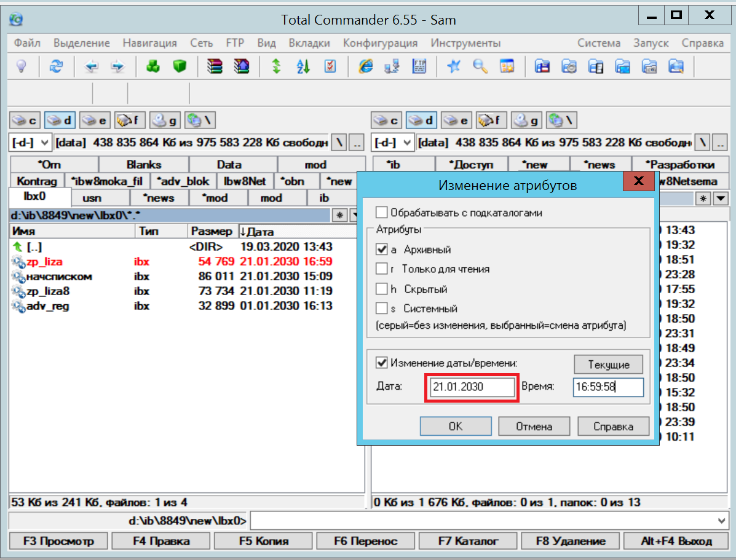Open the Data tab in left panel

point(229,165)
